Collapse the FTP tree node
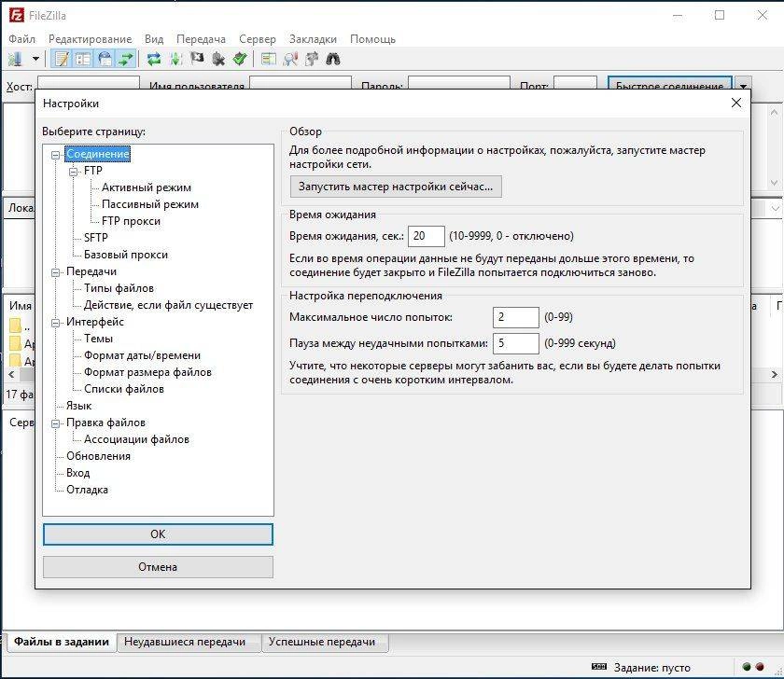 click(x=74, y=172)
